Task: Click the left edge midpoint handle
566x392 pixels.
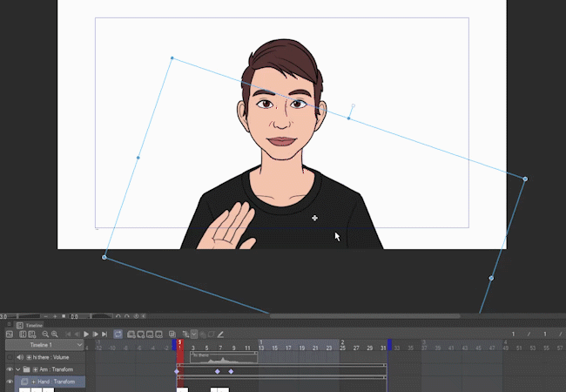Action: (138, 158)
